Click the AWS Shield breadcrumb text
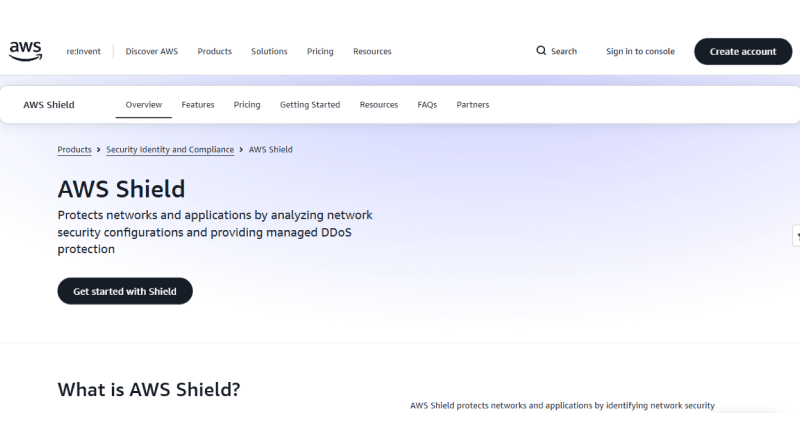This screenshot has width=800, height=445. [x=270, y=150]
